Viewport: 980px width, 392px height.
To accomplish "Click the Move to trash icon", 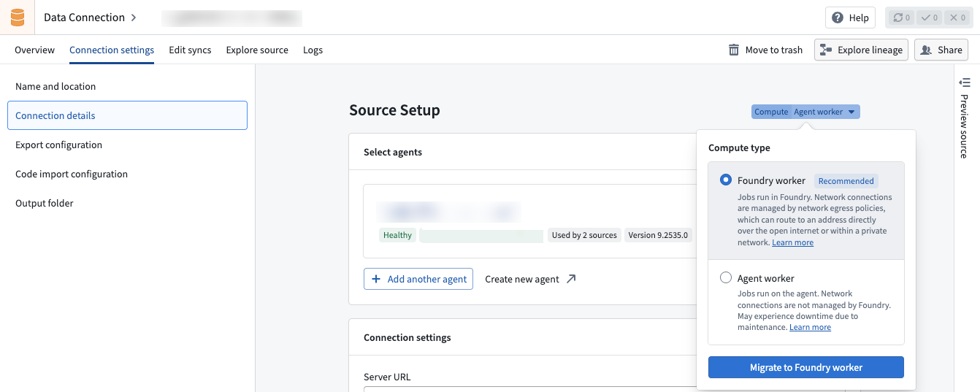I will click(x=734, y=50).
